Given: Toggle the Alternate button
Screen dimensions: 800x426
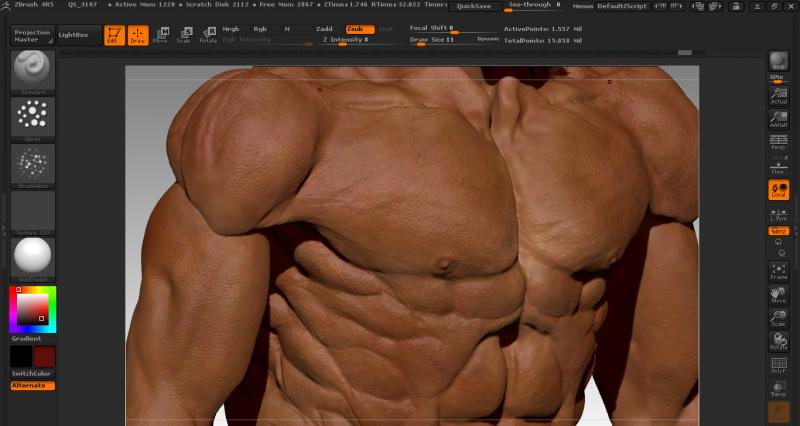Looking at the screenshot, I should 33,386.
